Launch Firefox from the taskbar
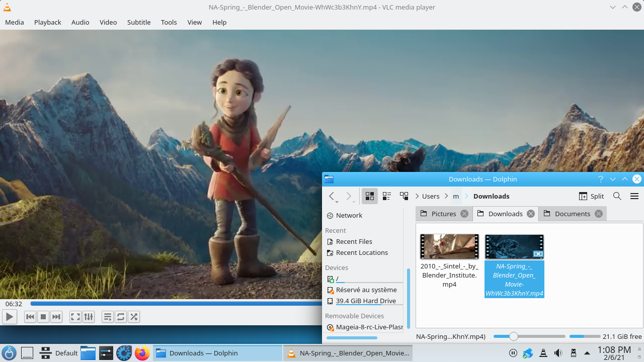This screenshot has width=644, height=362. tap(142, 353)
